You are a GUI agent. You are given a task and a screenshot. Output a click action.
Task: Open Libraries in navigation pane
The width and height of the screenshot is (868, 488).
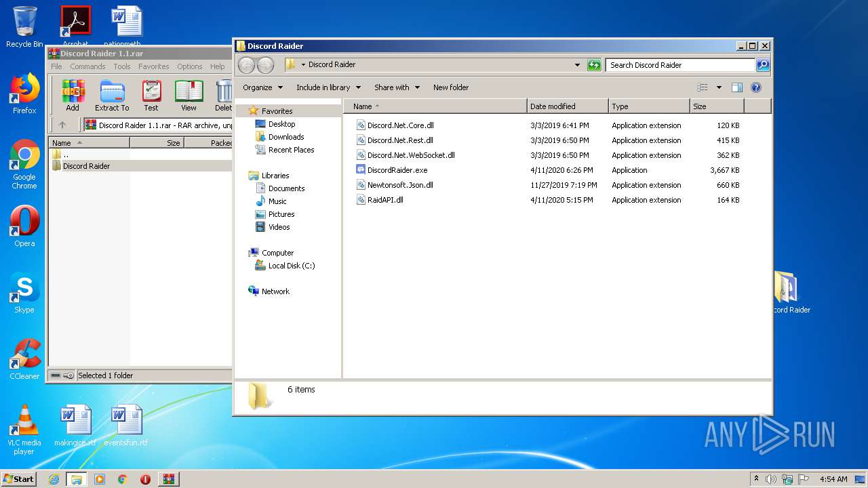pyautogui.click(x=275, y=176)
